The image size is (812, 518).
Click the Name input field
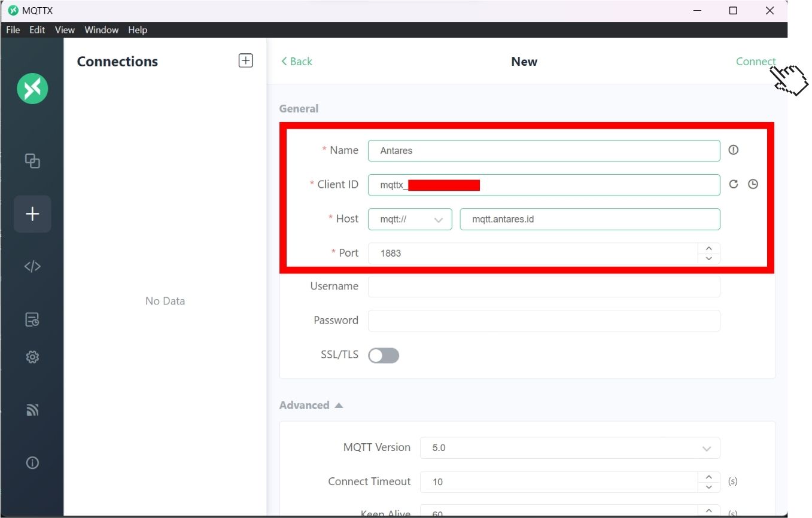pyautogui.click(x=544, y=151)
